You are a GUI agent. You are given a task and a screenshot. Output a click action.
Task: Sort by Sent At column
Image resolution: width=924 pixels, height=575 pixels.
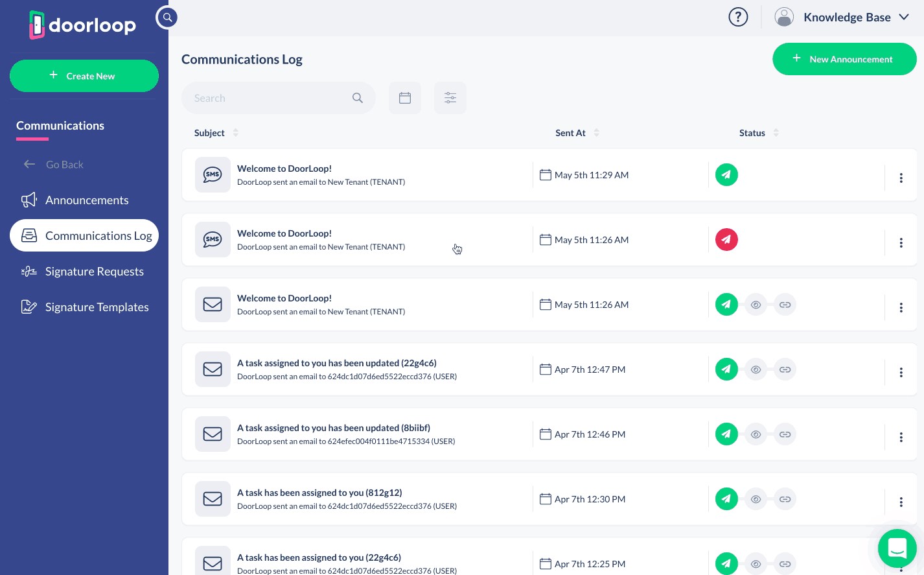point(577,133)
